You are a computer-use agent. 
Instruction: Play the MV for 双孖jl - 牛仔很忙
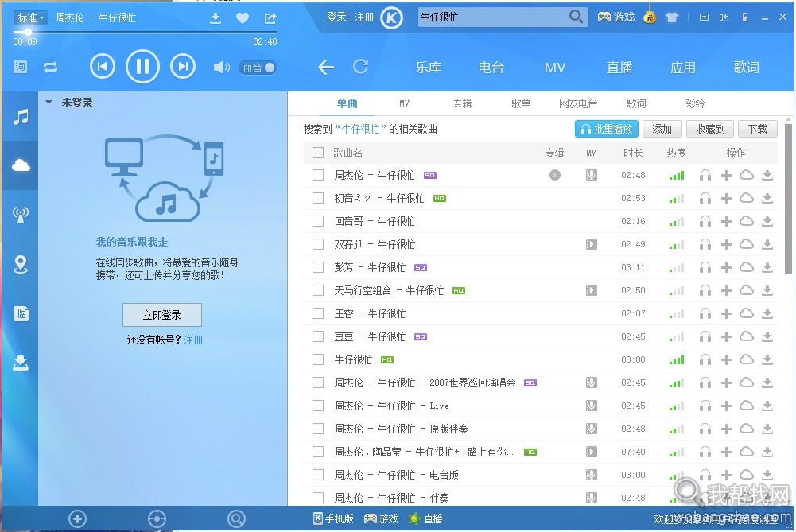[x=592, y=244]
